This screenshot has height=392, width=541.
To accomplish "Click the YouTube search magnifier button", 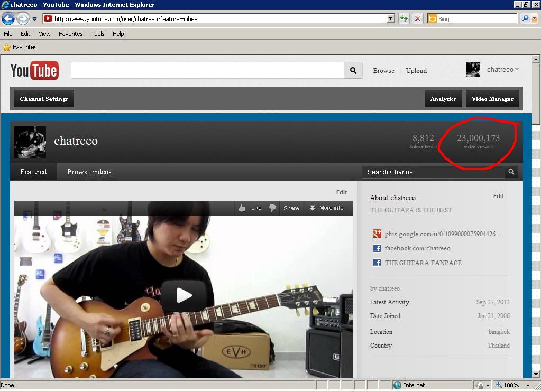I will (x=353, y=70).
